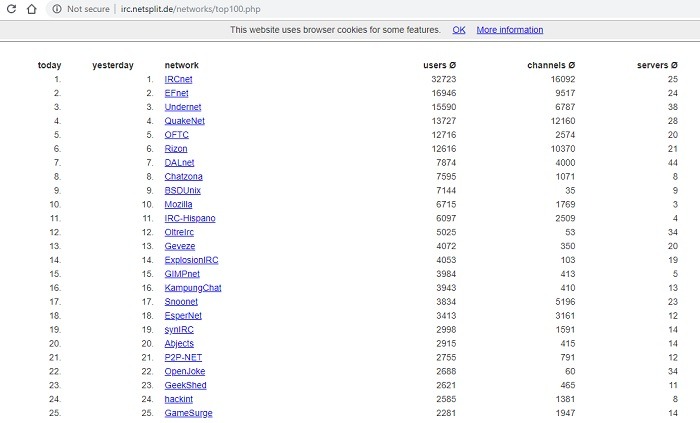This screenshot has width=700, height=423.
Task: Click the 'servers Ø' column header
Action: [658, 65]
